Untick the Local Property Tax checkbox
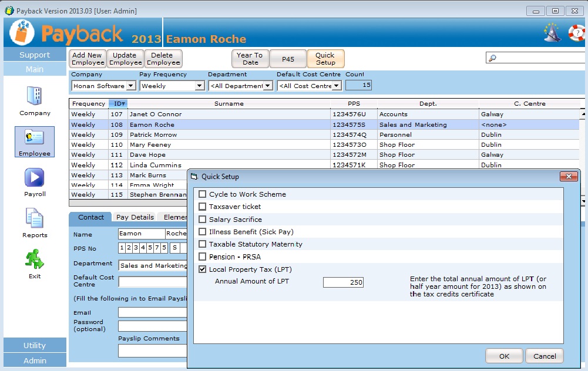The width and height of the screenshot is (588, 371). 203,269
